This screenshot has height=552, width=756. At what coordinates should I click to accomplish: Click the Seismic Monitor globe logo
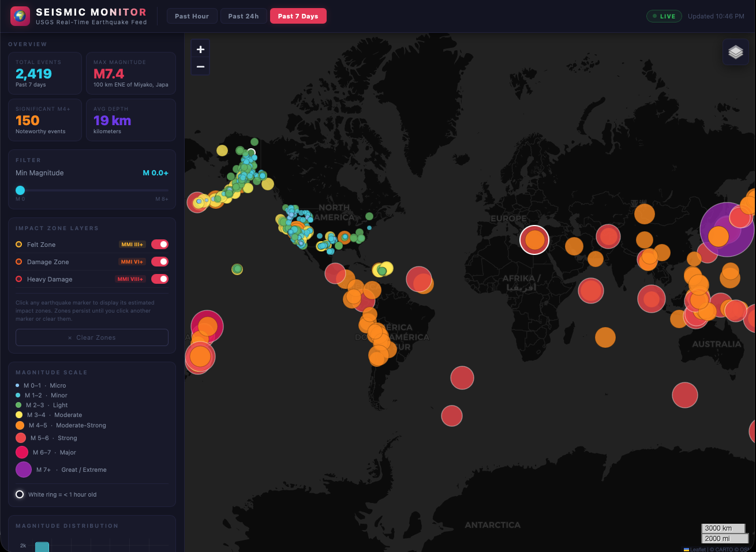pyautogui.click(x=20, y=16)
